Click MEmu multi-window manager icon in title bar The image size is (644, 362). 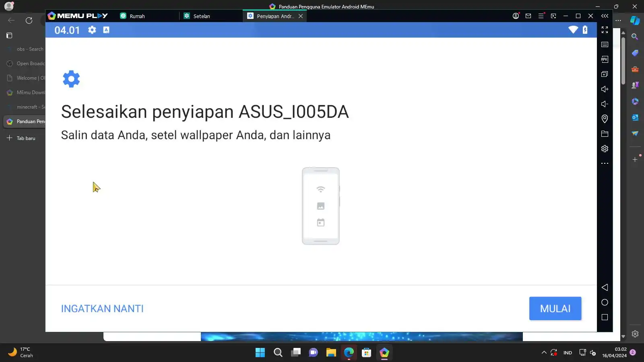point(553,16)
